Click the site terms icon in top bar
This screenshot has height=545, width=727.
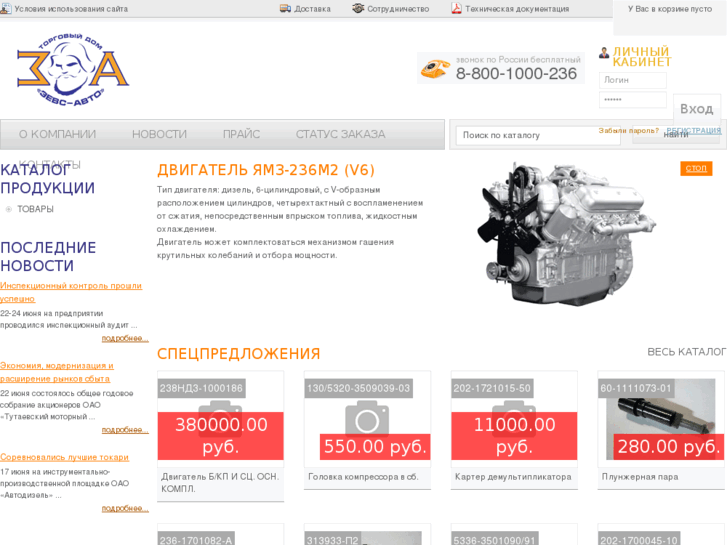coord(6,8)
